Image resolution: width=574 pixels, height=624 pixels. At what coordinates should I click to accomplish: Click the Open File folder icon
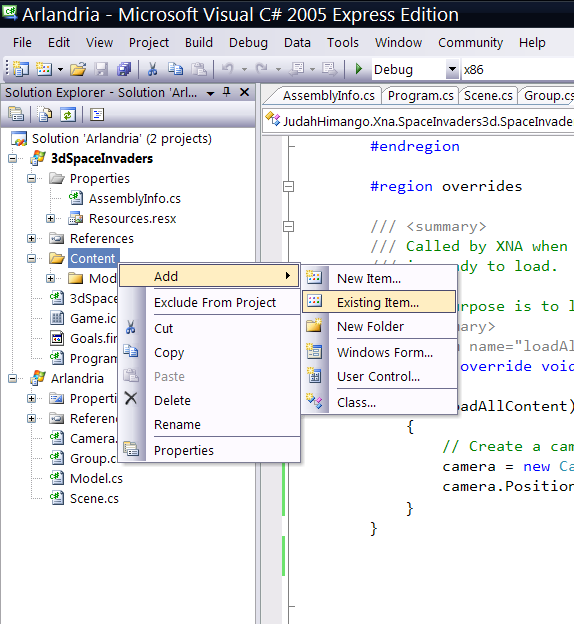[x=78, y=69]
